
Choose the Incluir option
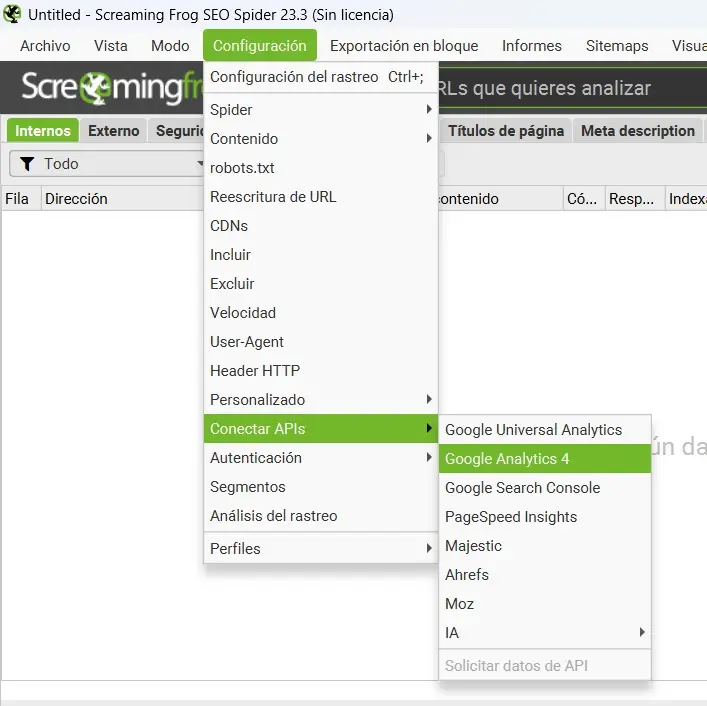coord(321,255)
